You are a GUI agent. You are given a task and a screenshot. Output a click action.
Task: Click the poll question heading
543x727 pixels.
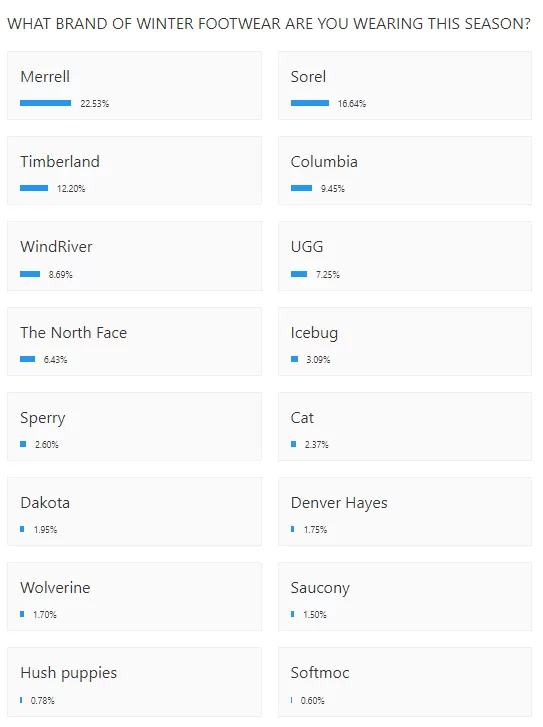269,24
